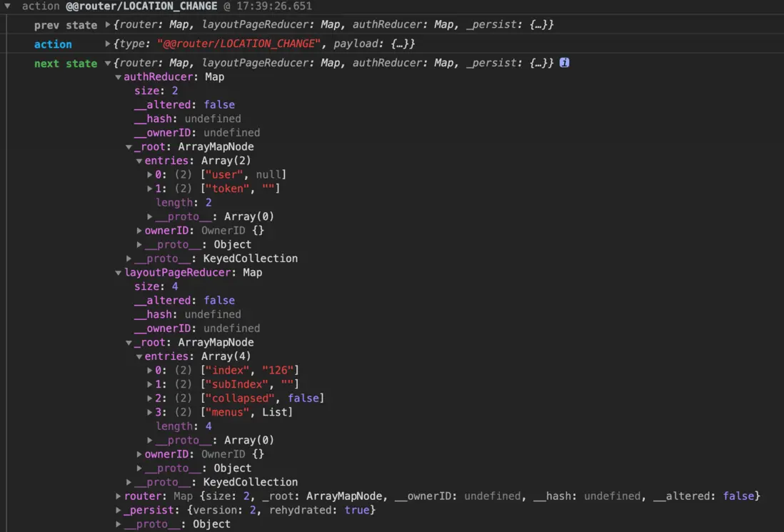Expand __proto__: Array(0) under Array(2) entries
Viewport: 784px width, 532px height.
tap(149, 216)
